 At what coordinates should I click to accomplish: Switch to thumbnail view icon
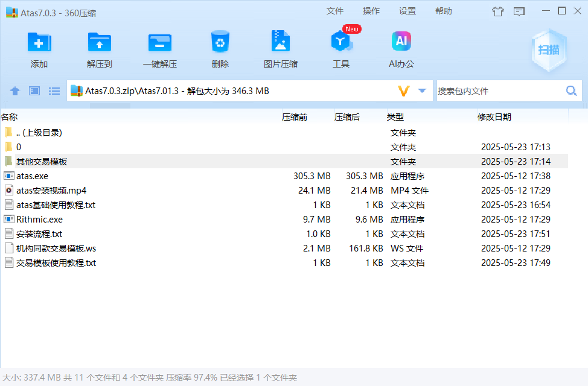coord(34,90)
